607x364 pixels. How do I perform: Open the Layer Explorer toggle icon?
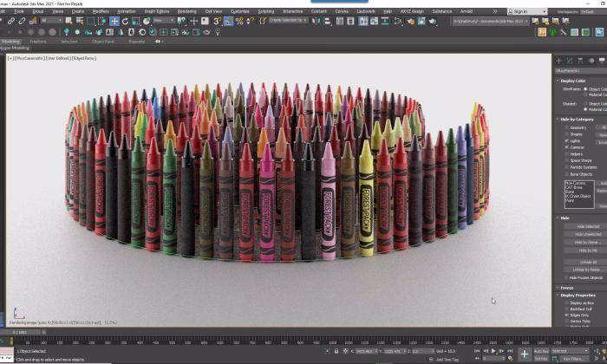(x=350, y=21)
